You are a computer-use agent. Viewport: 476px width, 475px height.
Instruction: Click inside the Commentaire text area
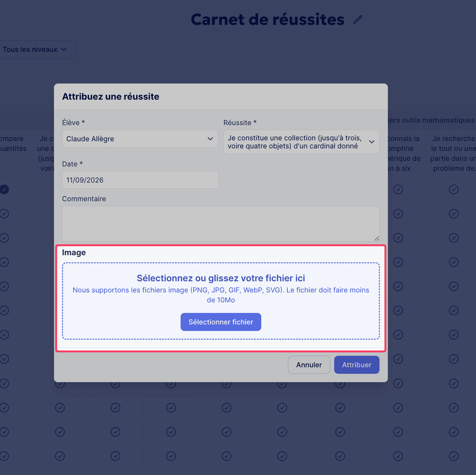coord(221,224)
